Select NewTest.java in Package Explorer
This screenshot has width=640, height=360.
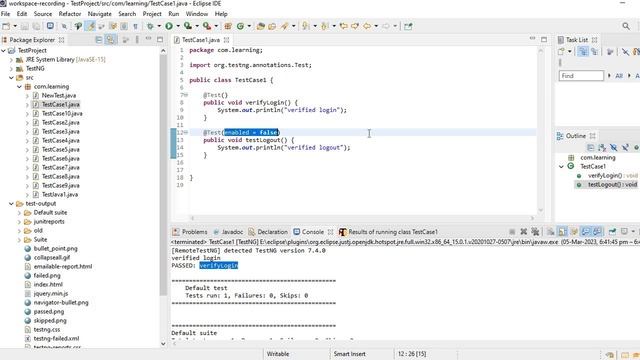point(59,96)
